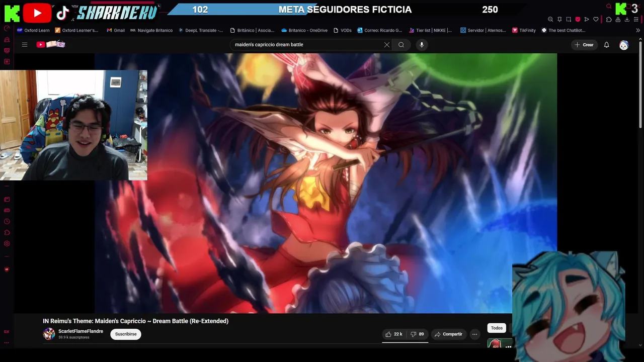Click the browser zoom-out magnifier icon
Viewport: 644px width, 362px height.
(550, 19)
